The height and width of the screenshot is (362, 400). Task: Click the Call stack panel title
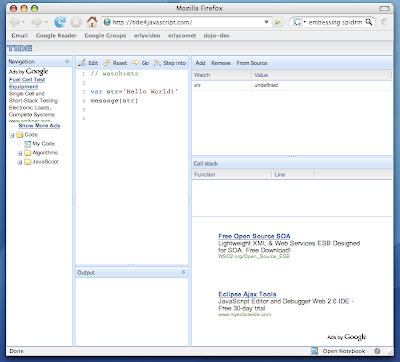click(206, 163)
